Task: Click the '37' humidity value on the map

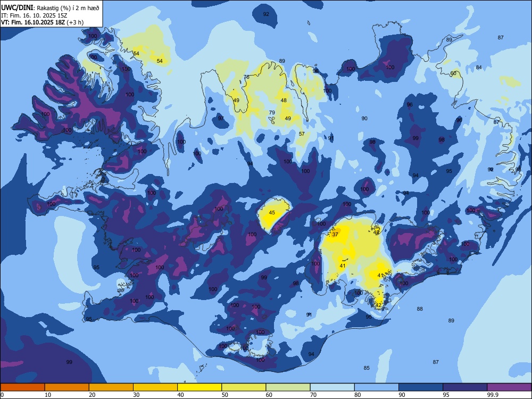Action: pos(335,235)
